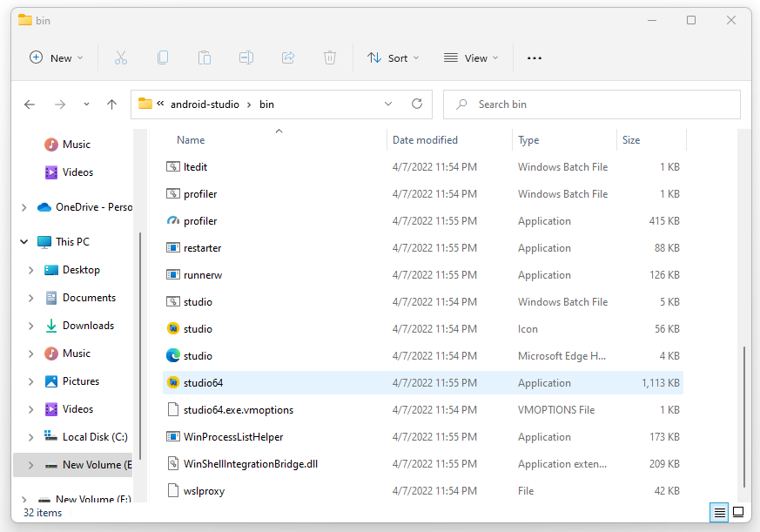Image resolution: width=760 pixels, height=532 pixels.
Task: Expand the Documents tree node
Action: pyautogui.click(x=31, y=298)
